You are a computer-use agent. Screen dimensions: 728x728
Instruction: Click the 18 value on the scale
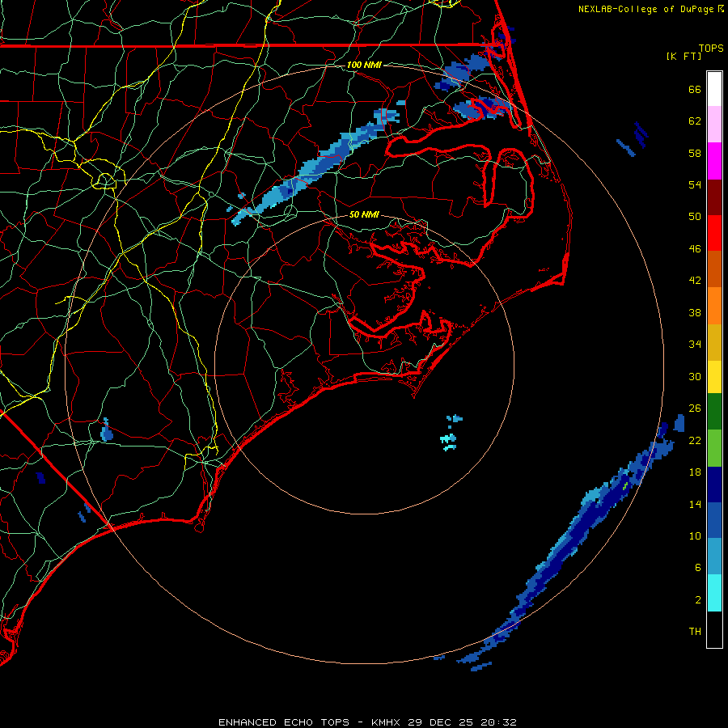pyautogui.click(x=695, y=472)
